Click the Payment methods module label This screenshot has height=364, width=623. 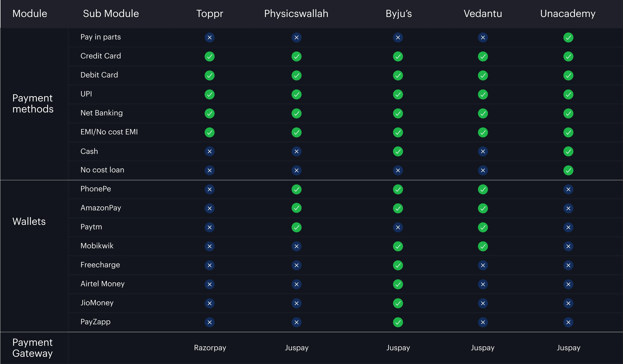pos(33,104)
